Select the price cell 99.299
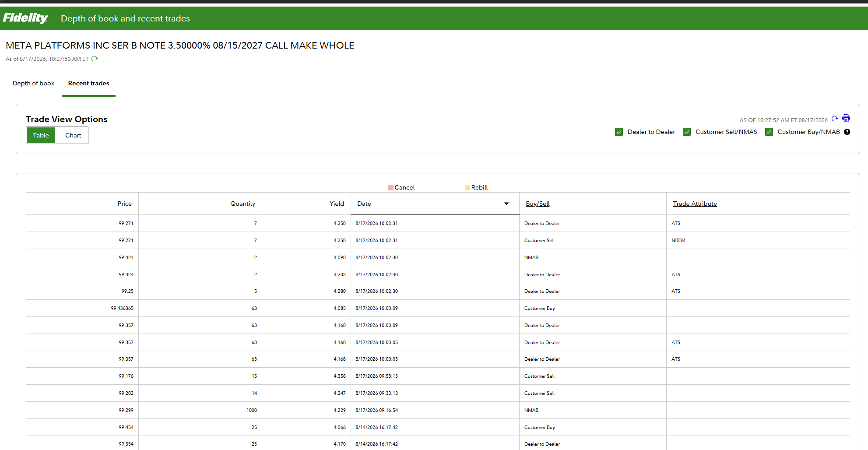This screenshot has height=450, width=868. (x=126, y=410)
